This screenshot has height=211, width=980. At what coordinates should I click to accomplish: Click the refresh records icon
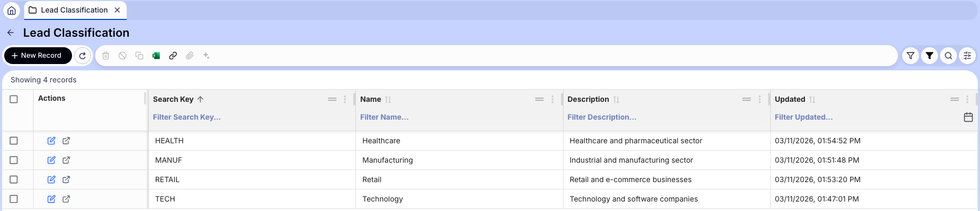point(83,56)
